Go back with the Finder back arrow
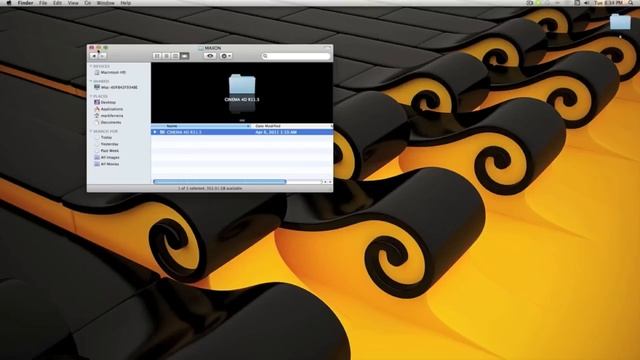This screenshot has width=640, height=360. tap(94, 56)
